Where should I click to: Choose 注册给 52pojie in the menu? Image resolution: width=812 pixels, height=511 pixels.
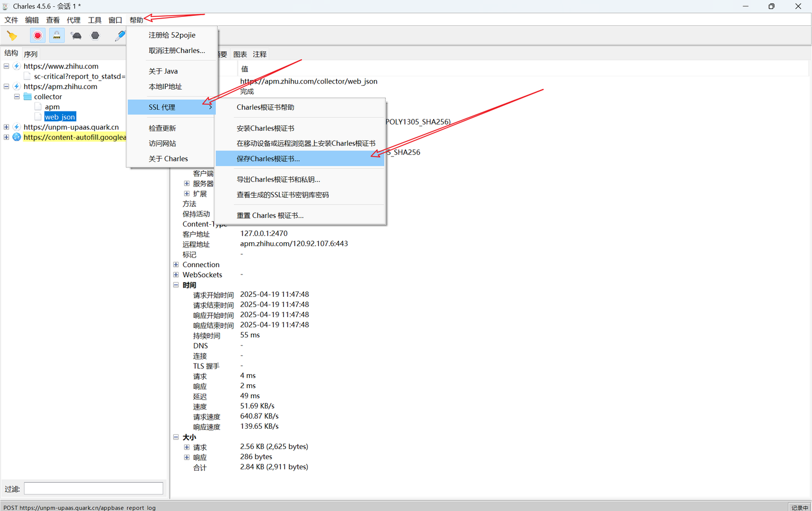tap(172, 35)
